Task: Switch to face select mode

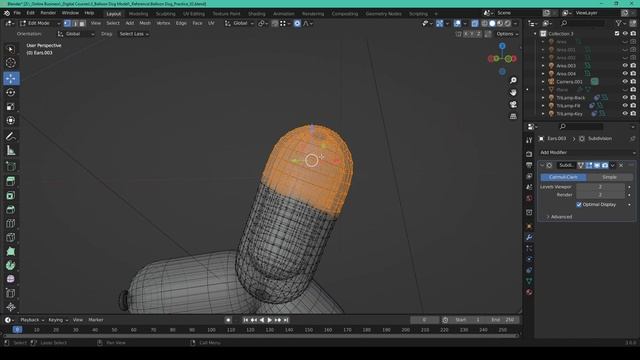Action: coord(82,23)
